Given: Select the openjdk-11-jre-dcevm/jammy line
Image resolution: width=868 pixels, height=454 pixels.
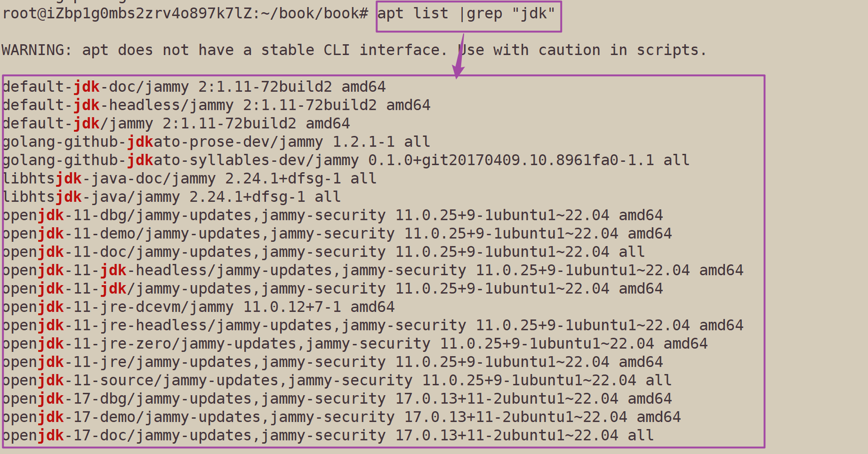Looking at the screenshot, I should click(198, 307).
